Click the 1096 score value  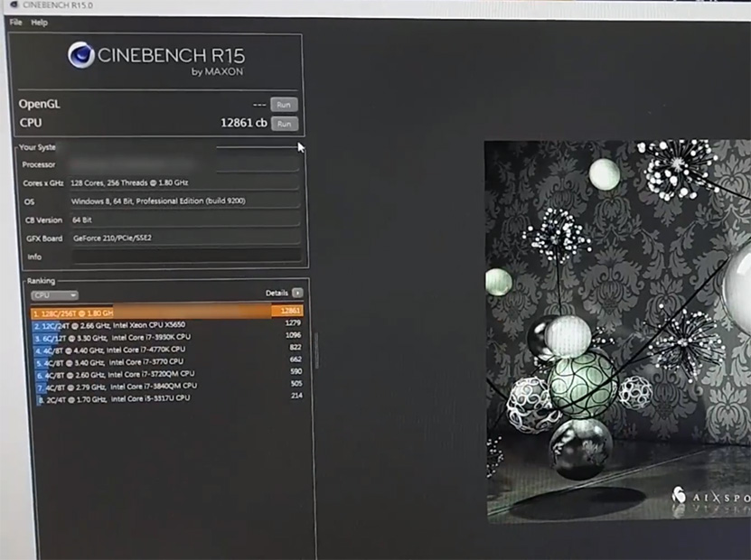point(293,335)
